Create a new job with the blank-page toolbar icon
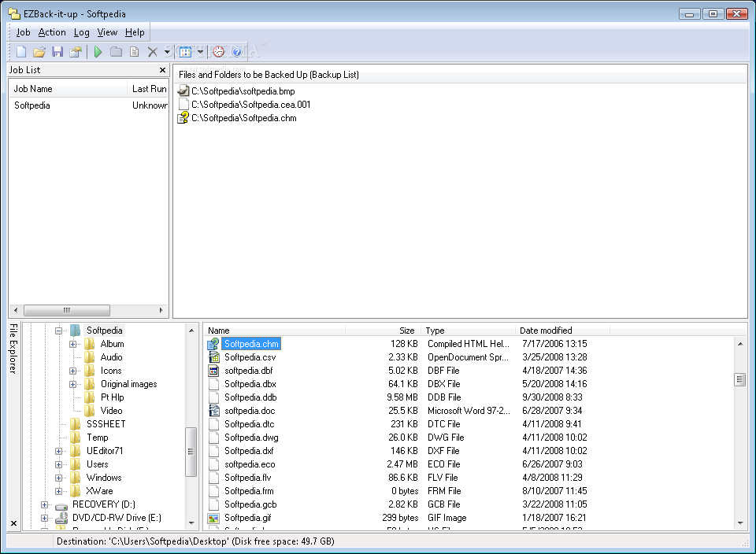Viewport: 756px width, 554px height. [21, 52]
